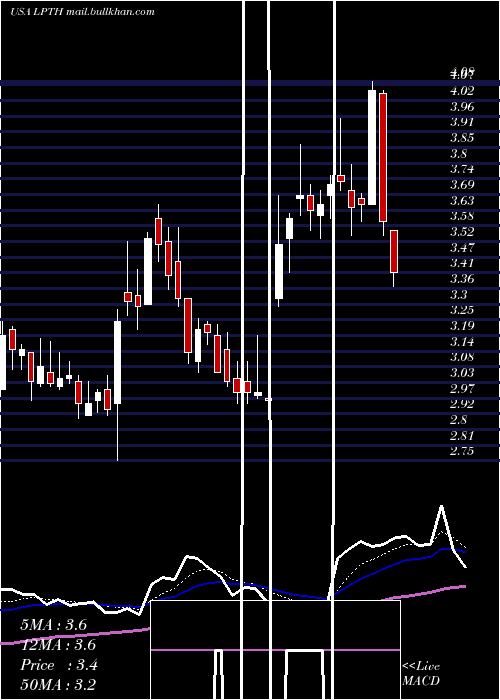Select the 2.92 price axis label
The height and width of the screenshot is (700, 500).
click(462, 404)
